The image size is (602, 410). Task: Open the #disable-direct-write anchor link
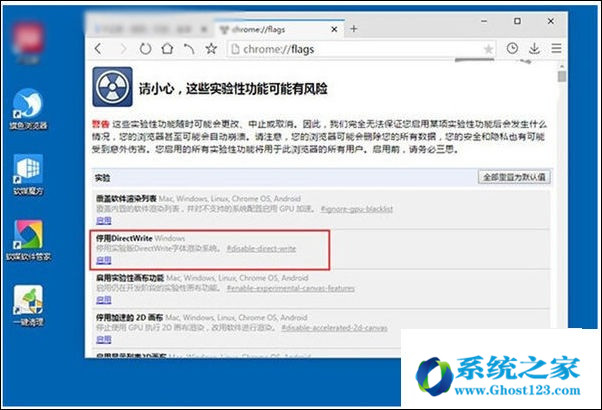[x=261, y=248]
